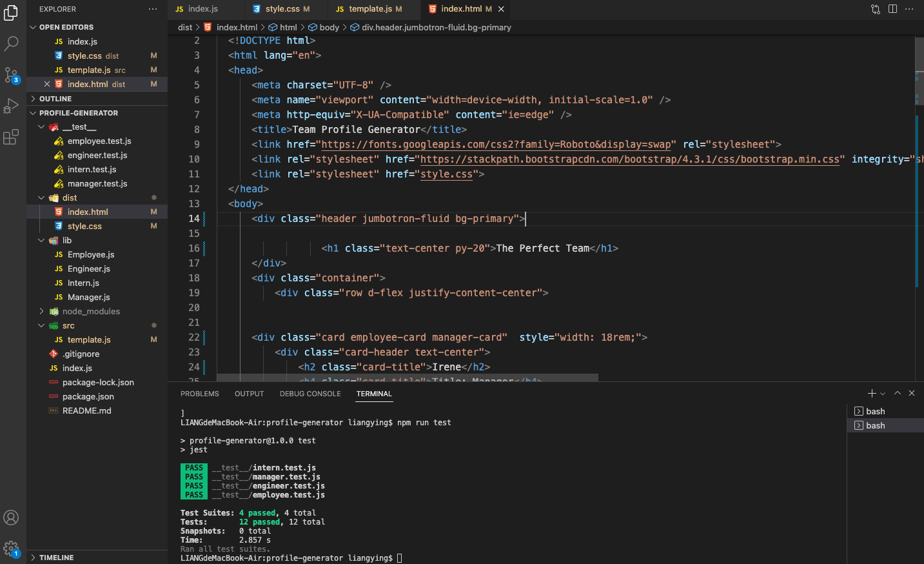
Task: Open Manage settings gear in activity bar
Action: click(x=11, y=548)
